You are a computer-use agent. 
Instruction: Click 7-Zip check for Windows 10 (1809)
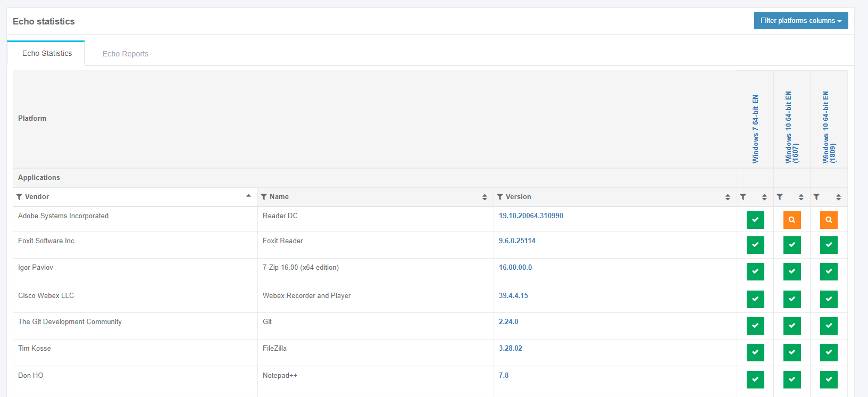(x=829, y=271)
